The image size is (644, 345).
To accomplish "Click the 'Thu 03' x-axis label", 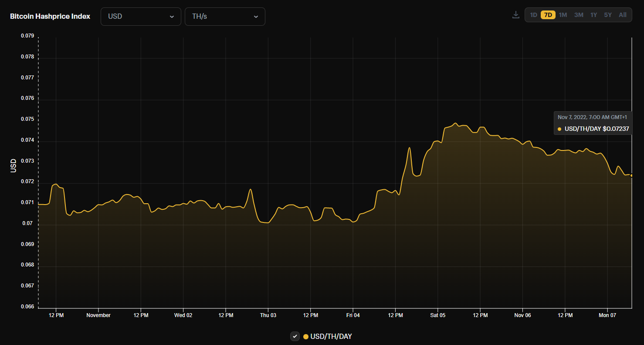I will 268,315.
